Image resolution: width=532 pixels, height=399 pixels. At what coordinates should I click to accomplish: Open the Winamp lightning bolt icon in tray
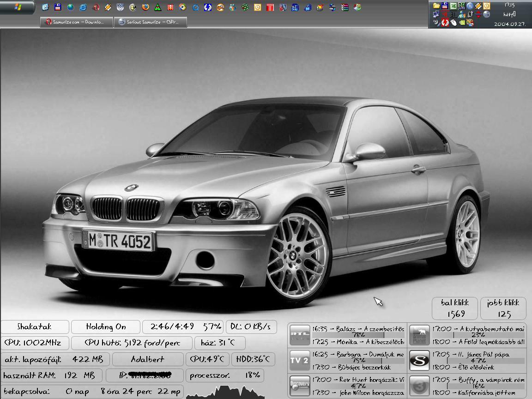(x=478, y=6)
